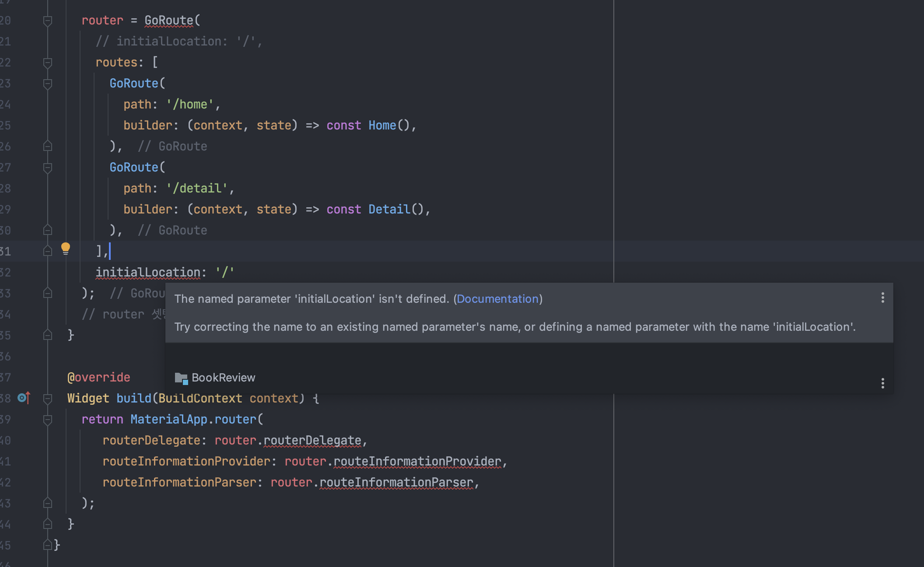Viewport: 924px width, 567px height.
Task: Click the Detail() constructor call
Action: (396, 209)
